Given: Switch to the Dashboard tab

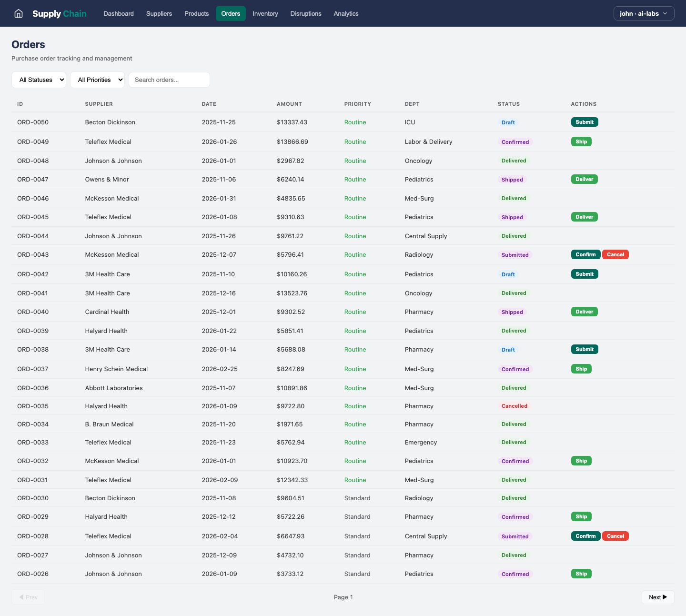Looking at the screenshot, I should point(118,13).
